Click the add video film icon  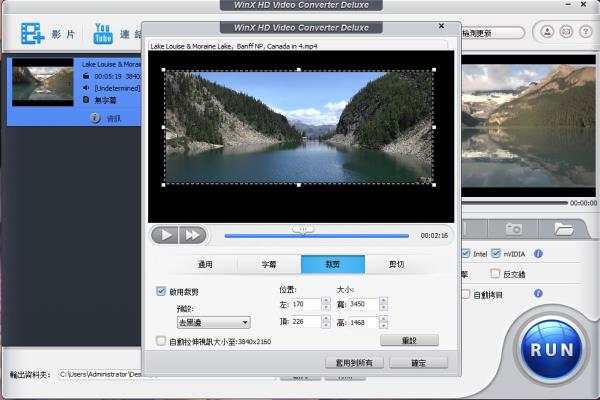coord(32,33)
